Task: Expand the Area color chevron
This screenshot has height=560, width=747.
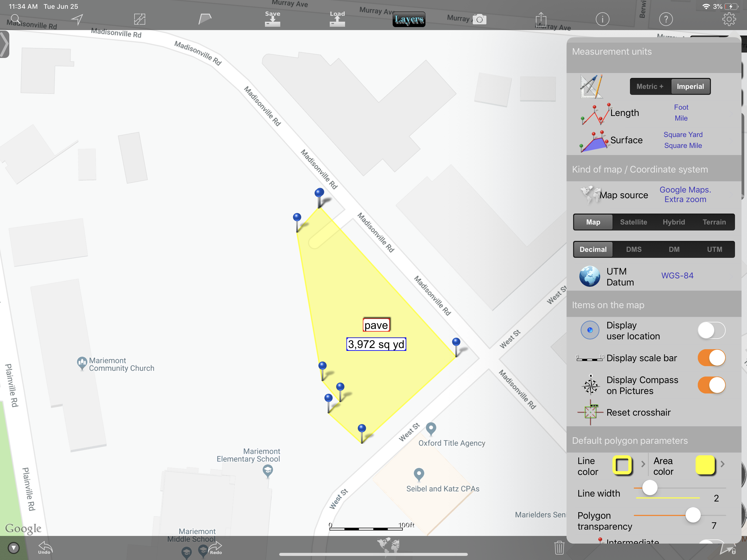Action: (x=722, y=464)
